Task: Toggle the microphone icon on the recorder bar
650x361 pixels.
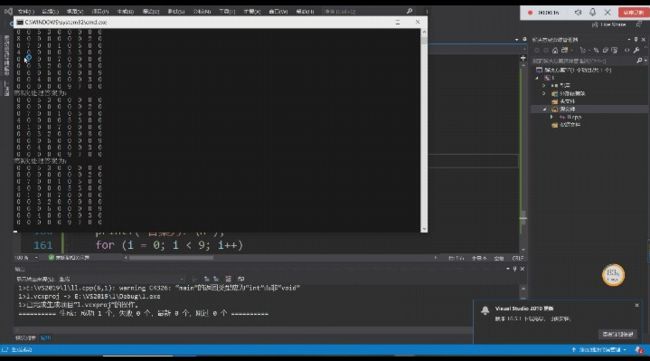Action: click(593, 12)
